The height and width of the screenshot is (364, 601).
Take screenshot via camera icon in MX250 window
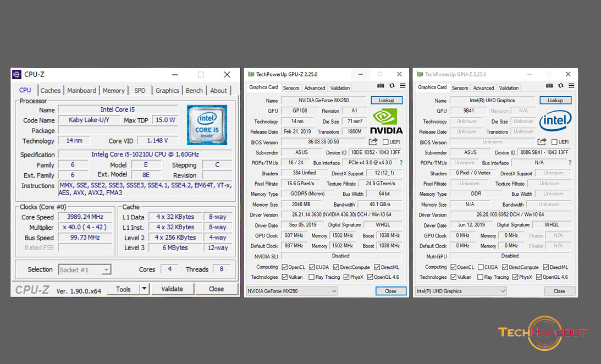coord(380,86)
